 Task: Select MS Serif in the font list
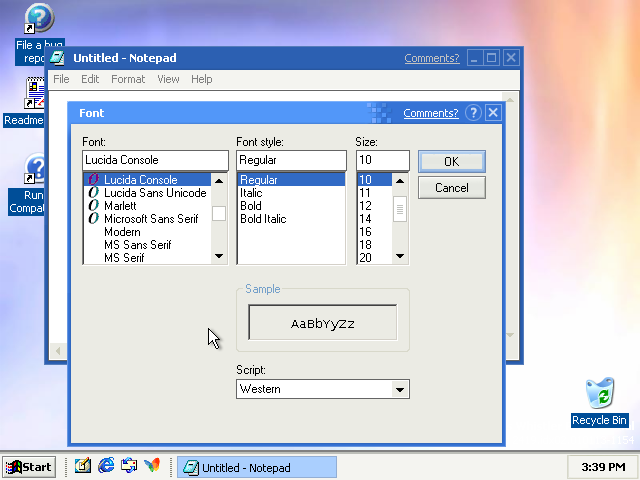pyautogui.click(x=147, y=258)
